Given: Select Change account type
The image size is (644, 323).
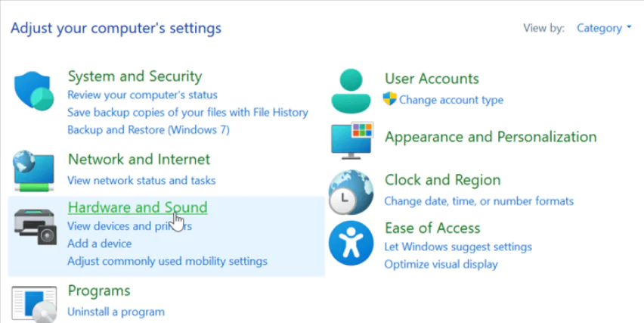Looking at the screenshot, I should click(450, 100).
